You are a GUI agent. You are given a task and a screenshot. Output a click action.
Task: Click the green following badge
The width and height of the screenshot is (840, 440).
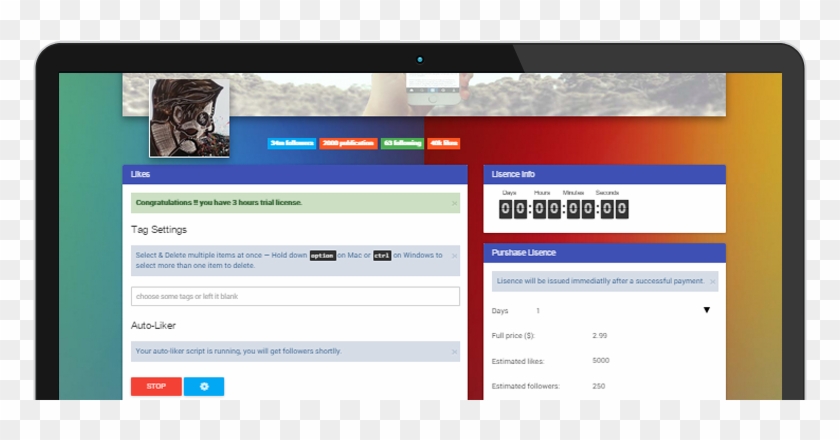(402, 143)
